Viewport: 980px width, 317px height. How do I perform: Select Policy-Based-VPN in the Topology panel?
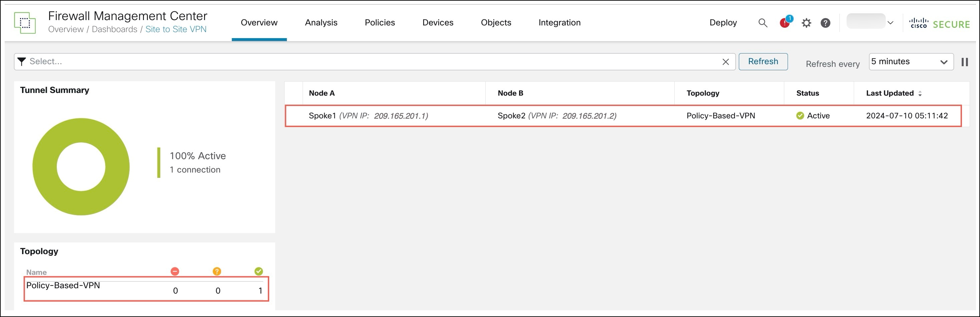point(63,285)
